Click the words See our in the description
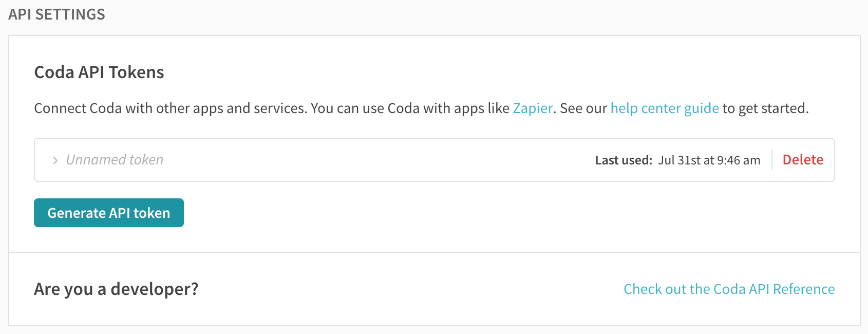The width and height of the screenshot is (868, 334). 583,108
